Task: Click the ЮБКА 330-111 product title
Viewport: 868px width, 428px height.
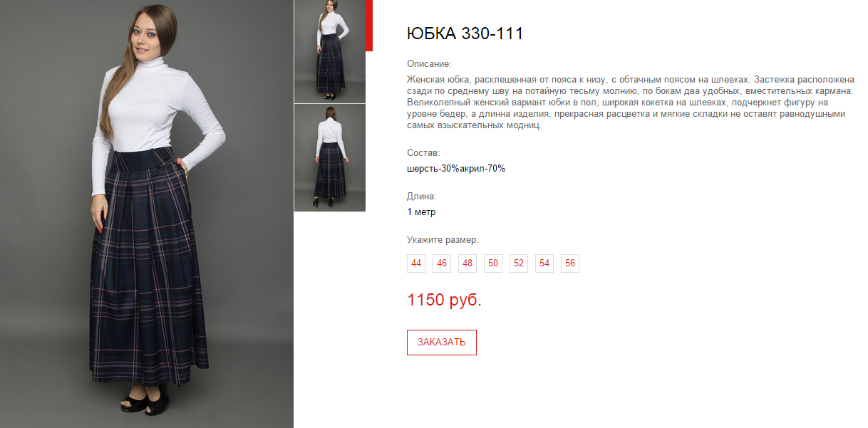Action: coord(465,33)
